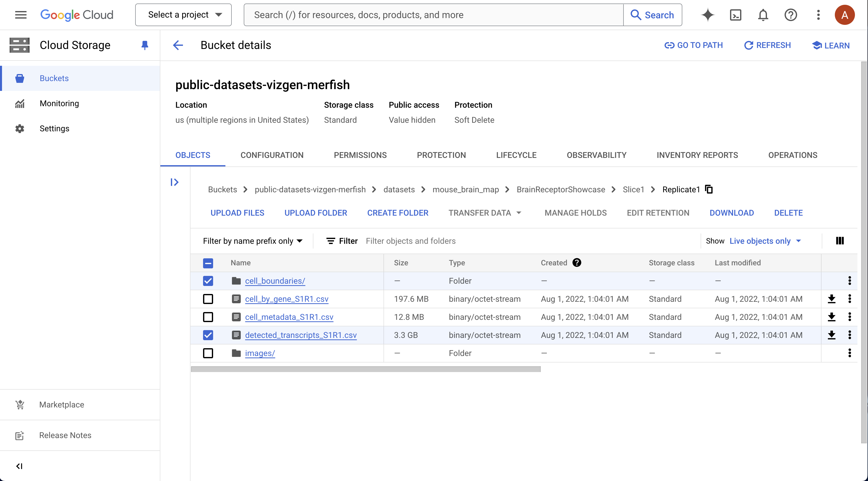Click help icon beside Created column

(x=576, y=263)
